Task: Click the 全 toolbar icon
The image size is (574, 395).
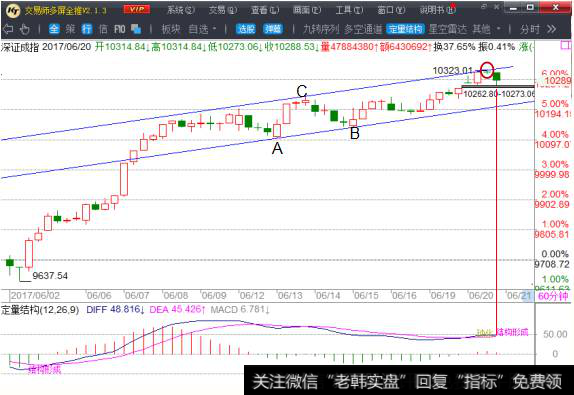Action: (54, 29)
